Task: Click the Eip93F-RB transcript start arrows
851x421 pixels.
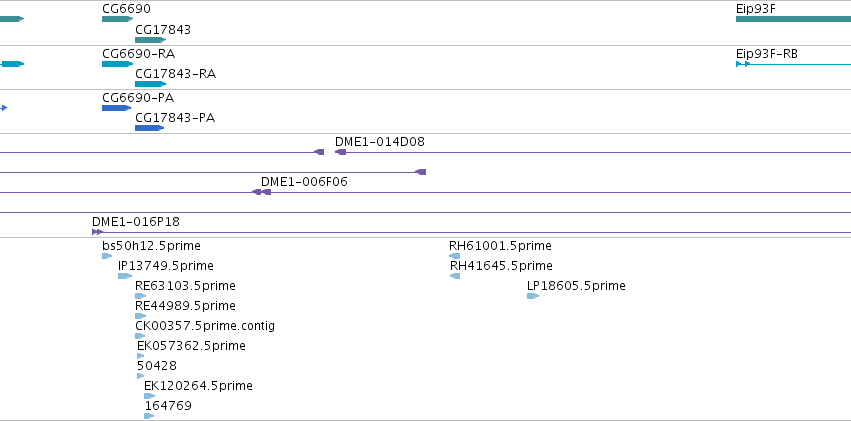Action: coord(743,64)
